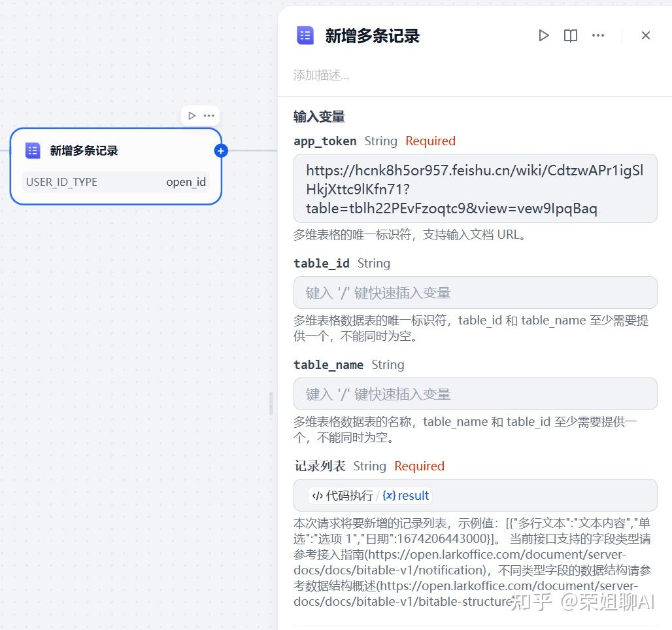Select the 新增多条记录 node title on the canvas

[84, 150]
